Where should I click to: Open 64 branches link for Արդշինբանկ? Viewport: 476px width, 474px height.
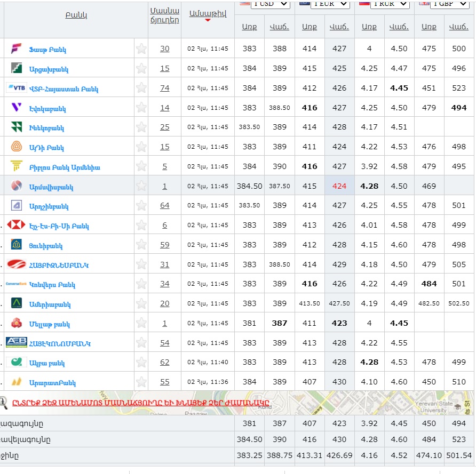point(164,205)
